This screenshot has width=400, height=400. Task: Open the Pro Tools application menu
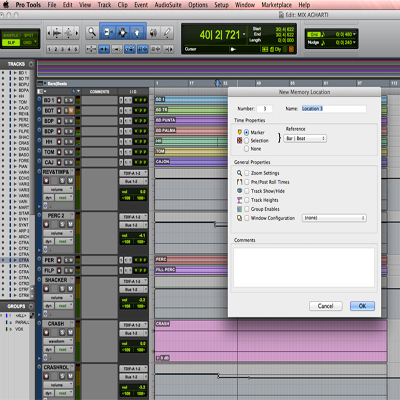pos(28,5)
